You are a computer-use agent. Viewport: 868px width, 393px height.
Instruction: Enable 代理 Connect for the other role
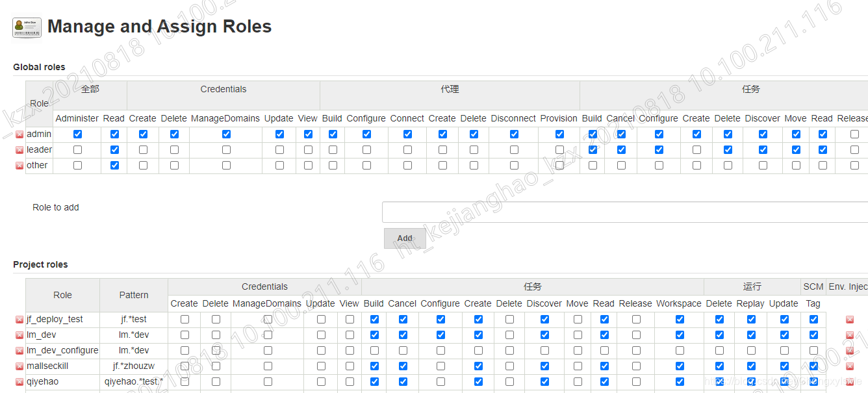tap(407, 166)
